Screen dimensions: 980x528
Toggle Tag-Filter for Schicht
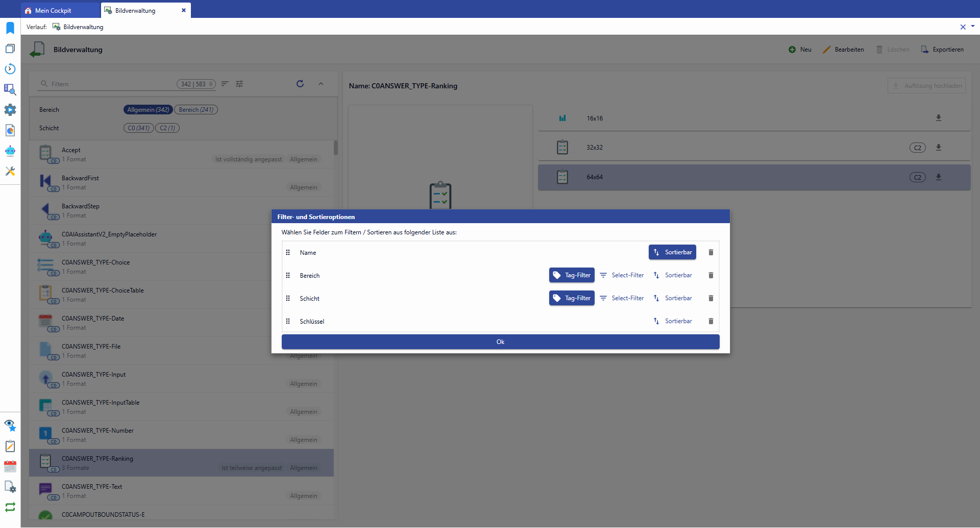coord(572,298)
